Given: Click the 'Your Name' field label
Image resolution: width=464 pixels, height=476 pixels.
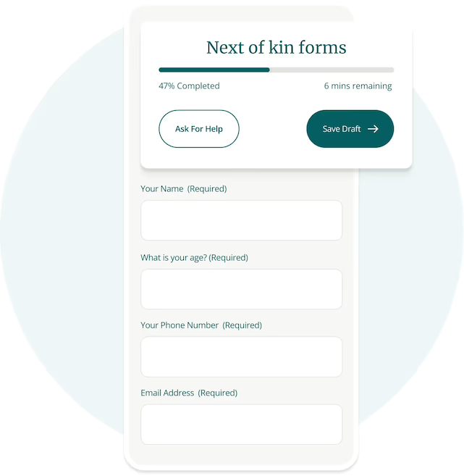Looking at the screenshot, I should [161, 189].
